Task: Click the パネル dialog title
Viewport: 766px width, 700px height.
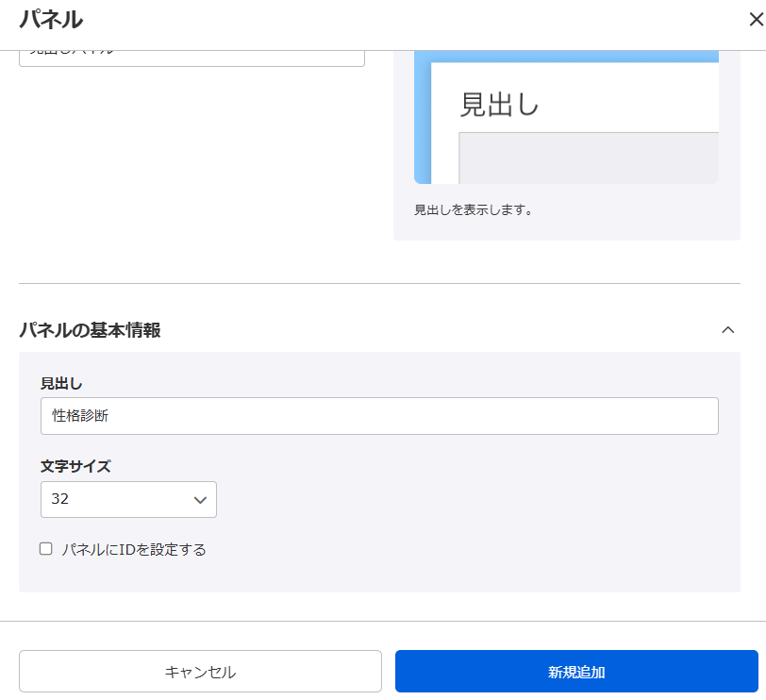Action: (x=51, y=19)
